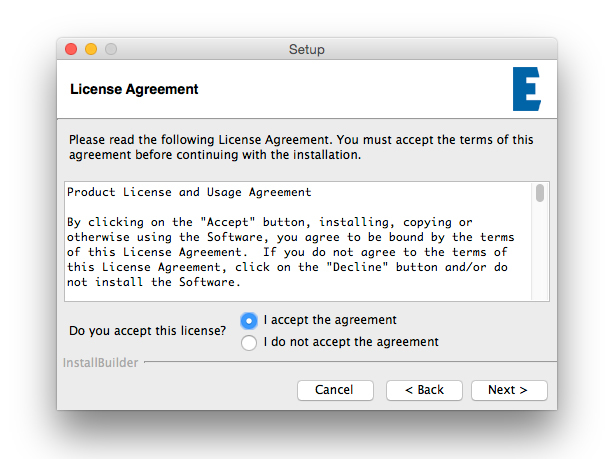
Task: Click the "I accept the agreement" label text
Action: pos(330,320)
